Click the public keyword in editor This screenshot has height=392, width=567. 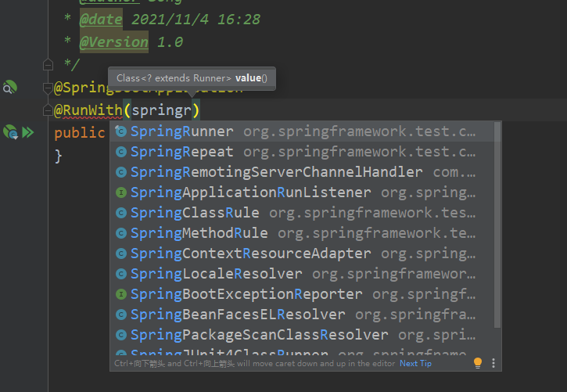[x=80, y=133]
